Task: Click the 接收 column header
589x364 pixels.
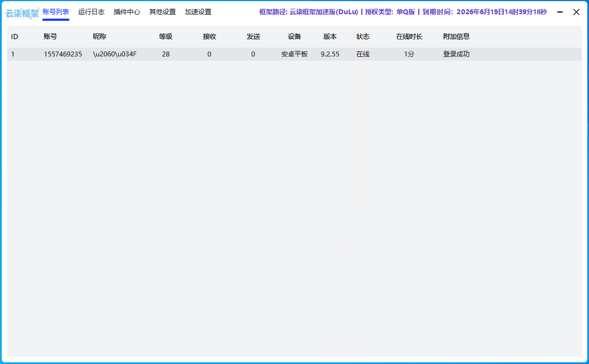Action: pyautogui.click(x=210, y=37)
